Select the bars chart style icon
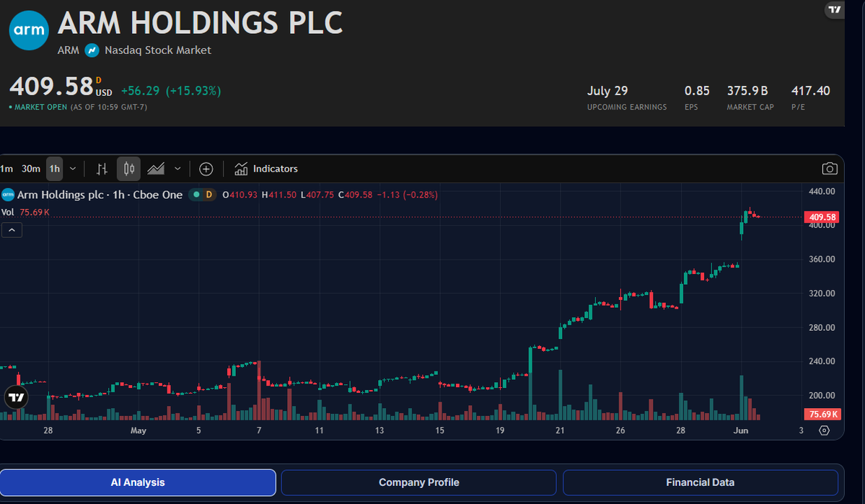 click(102, 169)
